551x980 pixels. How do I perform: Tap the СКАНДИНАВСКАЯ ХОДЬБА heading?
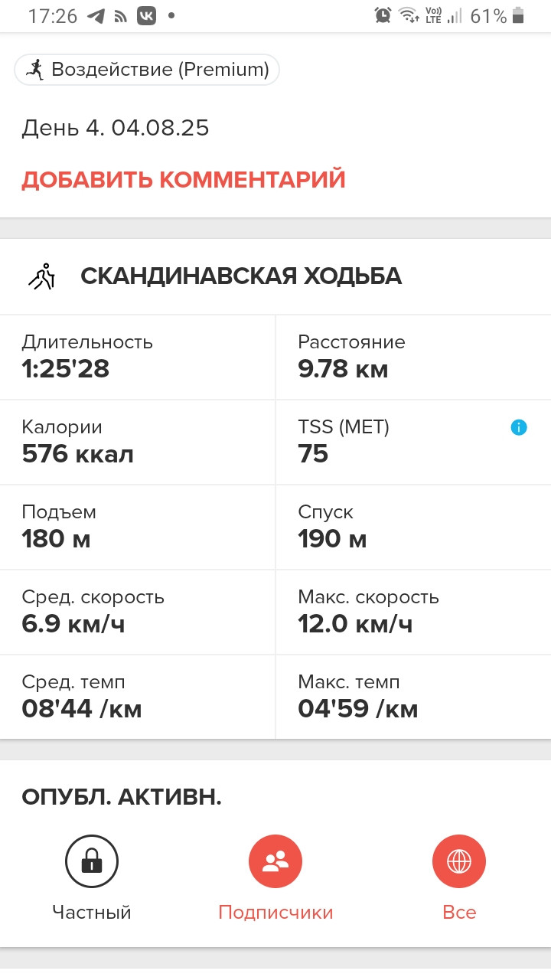(x=241, y=276)
